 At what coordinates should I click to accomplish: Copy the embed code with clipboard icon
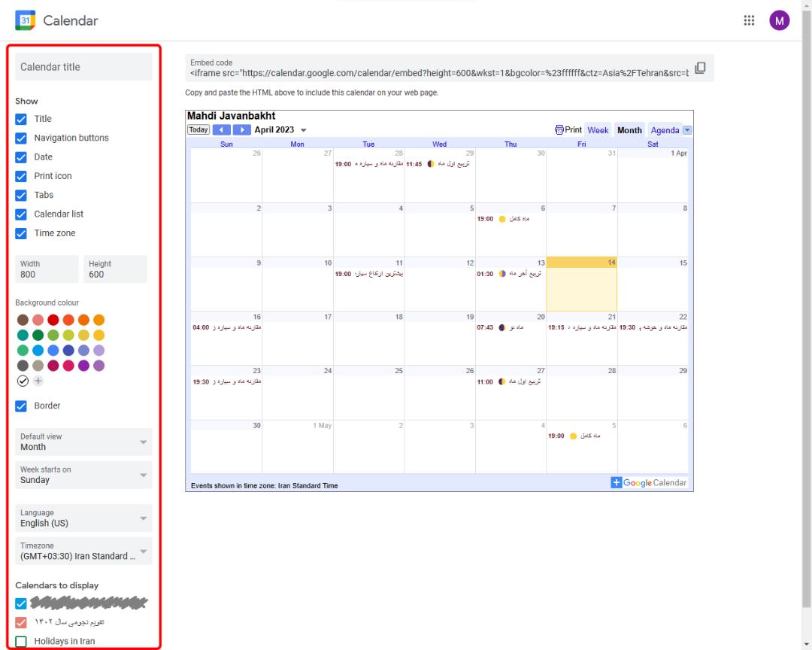coord(700,68)
